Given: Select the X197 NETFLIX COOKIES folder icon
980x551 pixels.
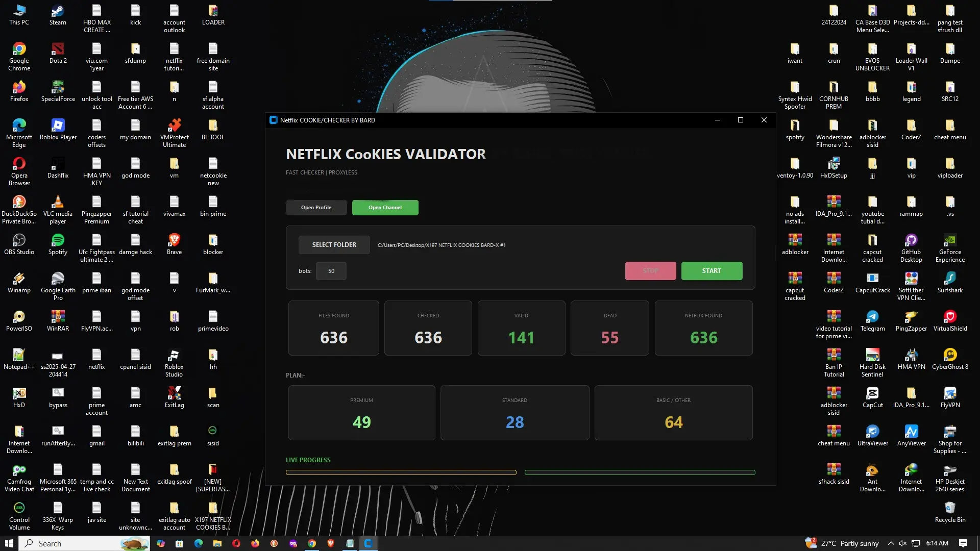Looking at the screenshot, I should click(213, 516).
